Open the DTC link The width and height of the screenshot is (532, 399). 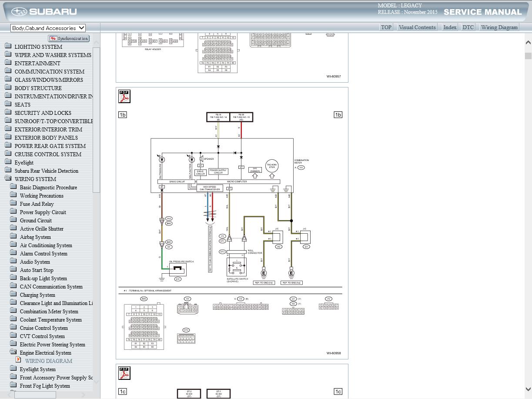468,27
